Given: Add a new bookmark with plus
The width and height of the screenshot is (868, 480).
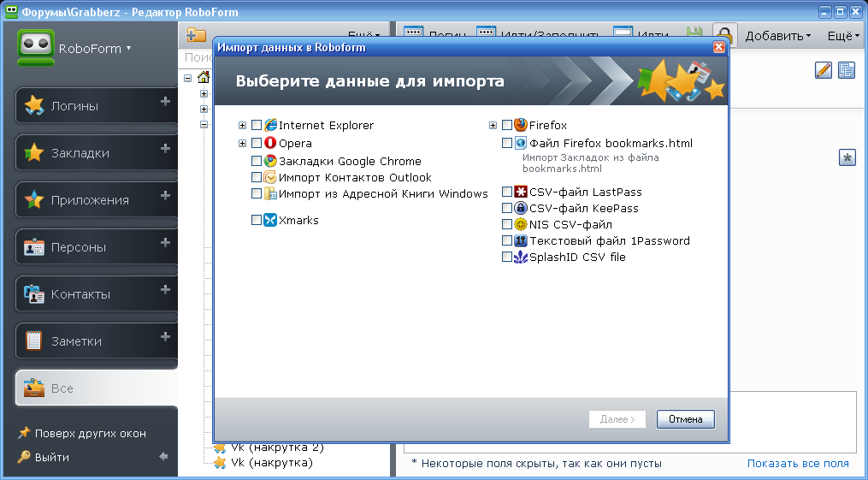Looking at the screenshot, I should (x=165, y=148).
